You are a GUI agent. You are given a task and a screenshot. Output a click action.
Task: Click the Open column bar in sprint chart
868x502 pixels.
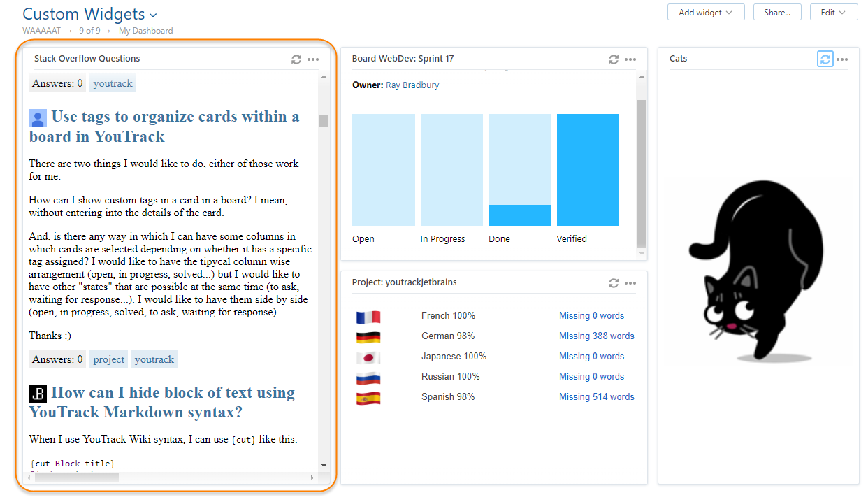click(x=383, y=170)
